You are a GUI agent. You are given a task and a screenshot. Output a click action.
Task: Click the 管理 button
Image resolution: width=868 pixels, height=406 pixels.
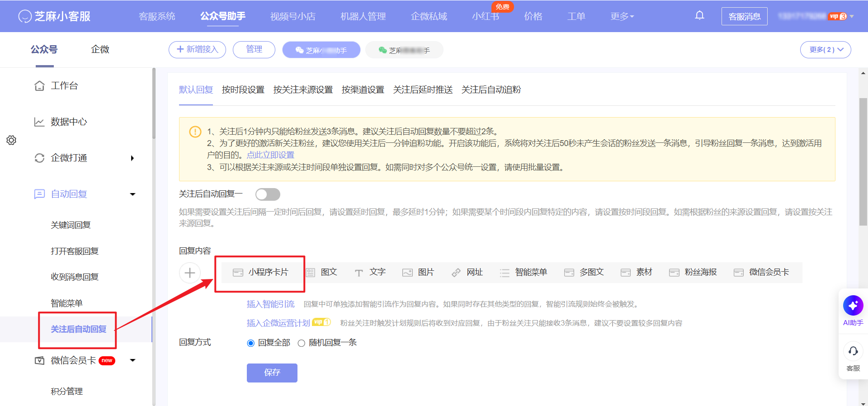coord(254,50)
